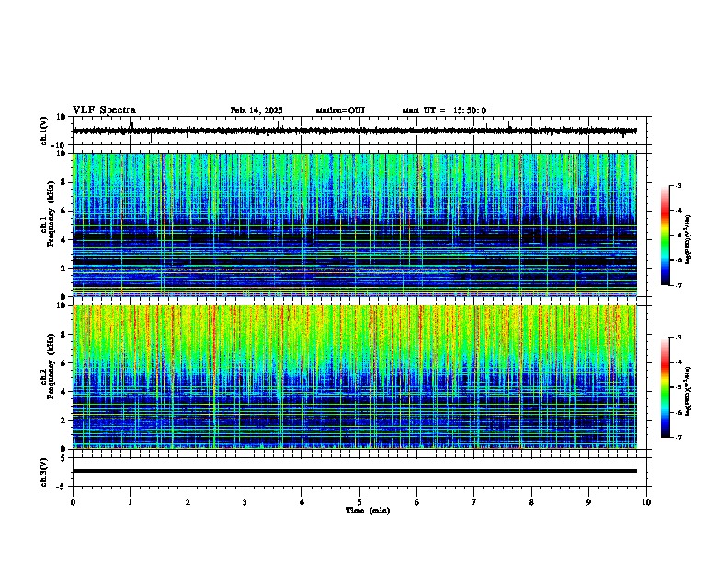Image resolution: width=728 pixels, height=563 pixels.
Task: Click the "ch.1(V)" waveform axis label
Action: click(44, 131)
